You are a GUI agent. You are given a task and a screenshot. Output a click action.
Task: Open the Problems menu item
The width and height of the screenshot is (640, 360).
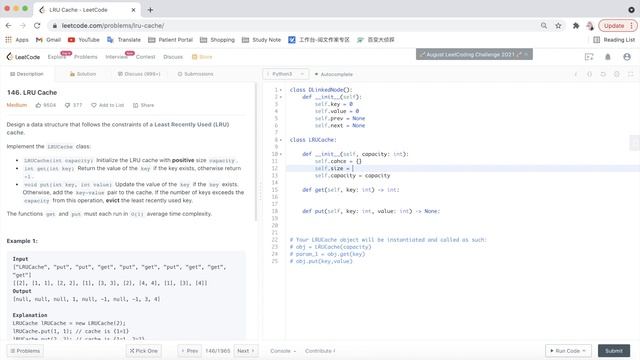86,57
